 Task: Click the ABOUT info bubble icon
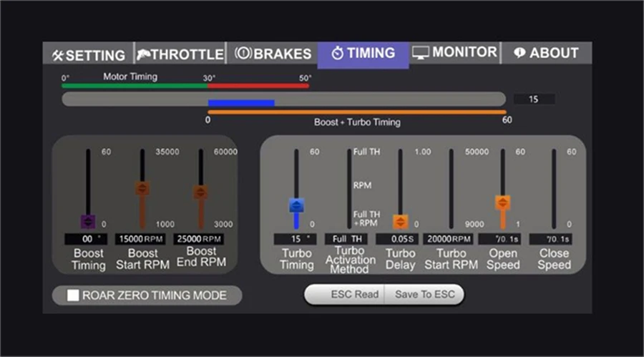[519, 53]
